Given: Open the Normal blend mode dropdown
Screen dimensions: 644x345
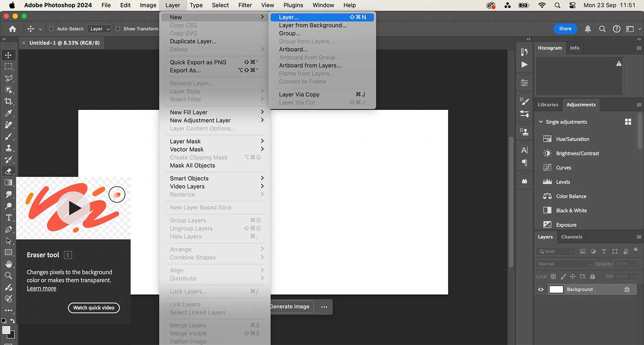Looking at the screenshot, I should [x=564, y=264].
